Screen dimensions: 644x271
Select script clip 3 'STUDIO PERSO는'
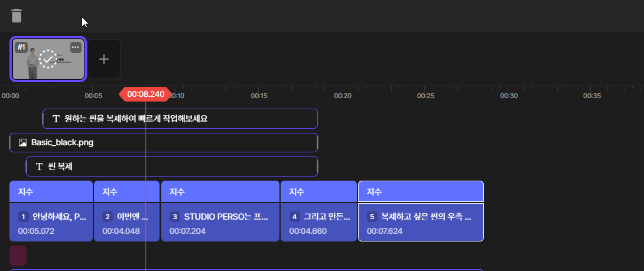coord(220,223)
